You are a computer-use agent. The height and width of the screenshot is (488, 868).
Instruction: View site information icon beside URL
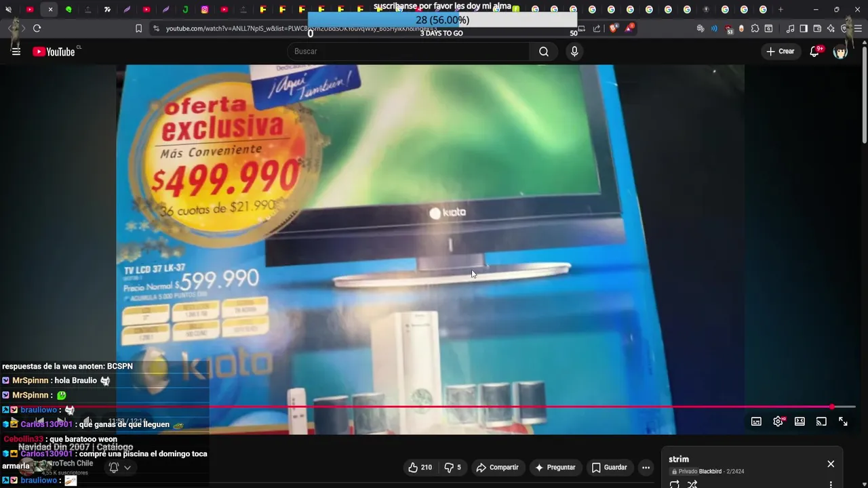click(156, 28)
